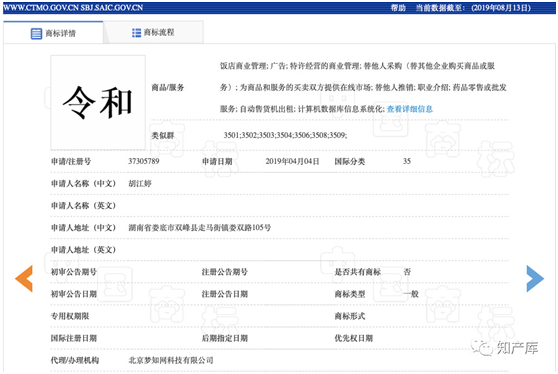Switch to the 商标流程 tab
This screenshot has height=374, width=558.
[153, 32]
